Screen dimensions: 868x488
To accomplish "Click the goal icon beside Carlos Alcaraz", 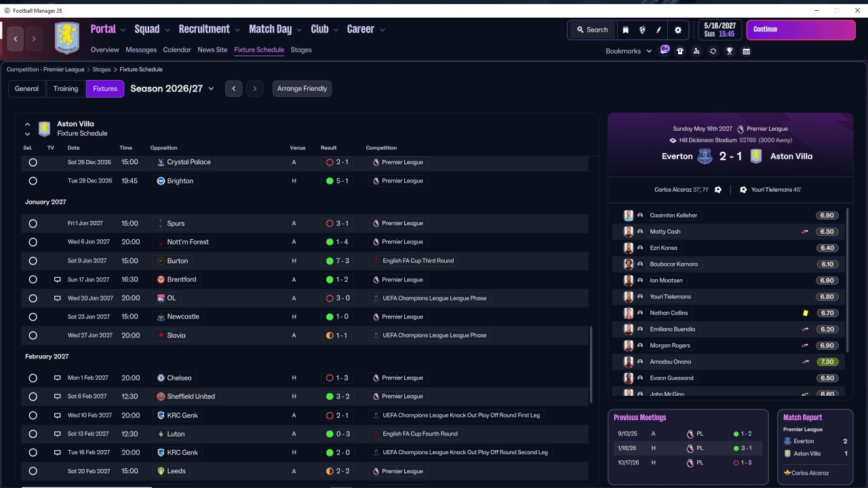I will 718,190.
